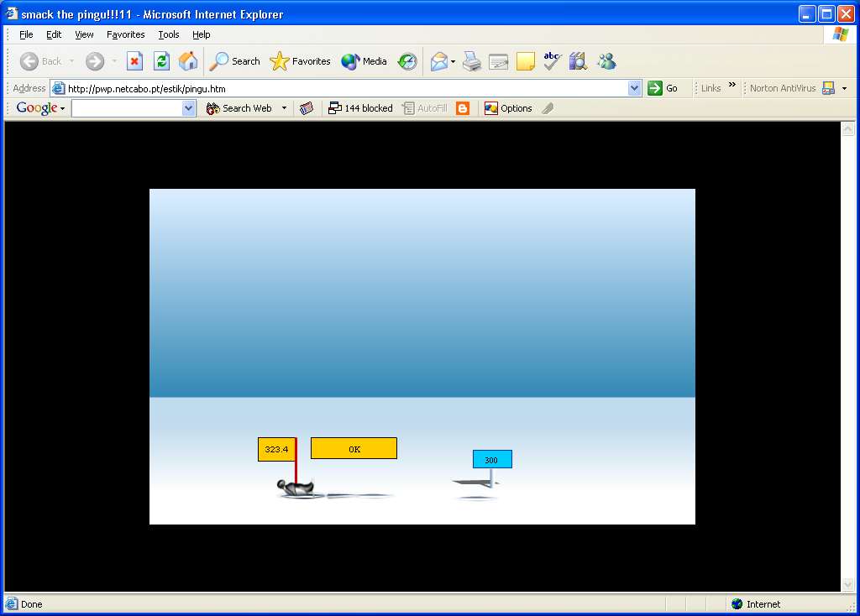Click the blue 300 distance marker sign
Viewport: 860px width, 616px height.
coord(491,459)
